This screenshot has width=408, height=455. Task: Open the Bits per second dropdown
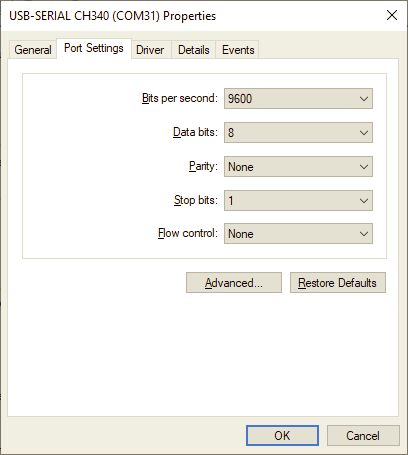click(x=298, y=99)
